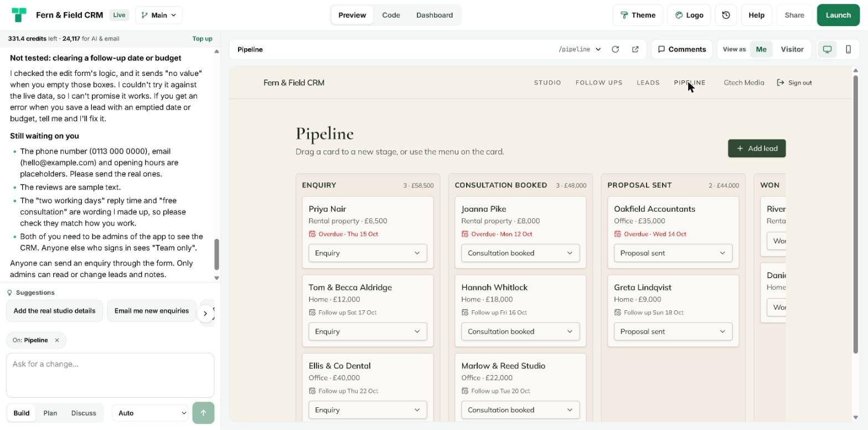Image resolution: width=868 pixels, height=430 pixels.
Task: Open the Auto model dropdown
Action: [x=150, y=413]
